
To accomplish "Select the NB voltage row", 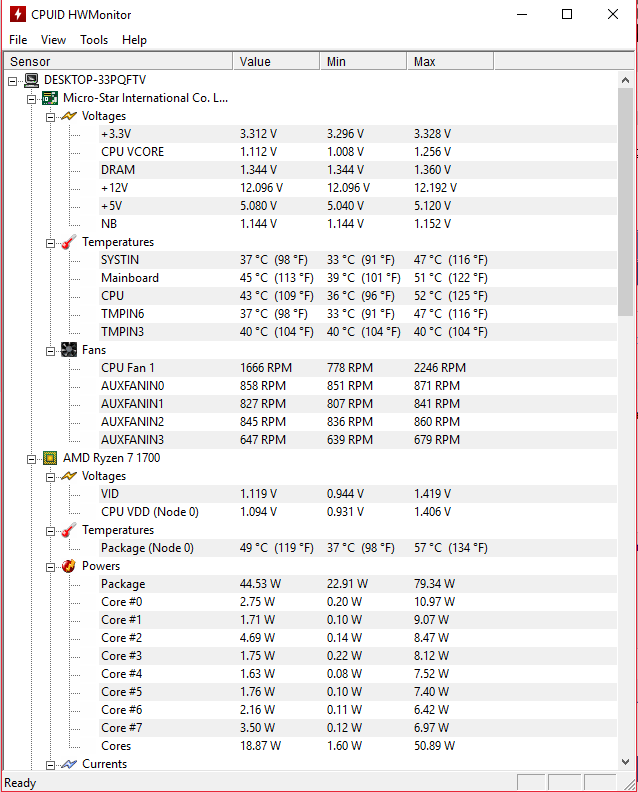I will point(358,224).
